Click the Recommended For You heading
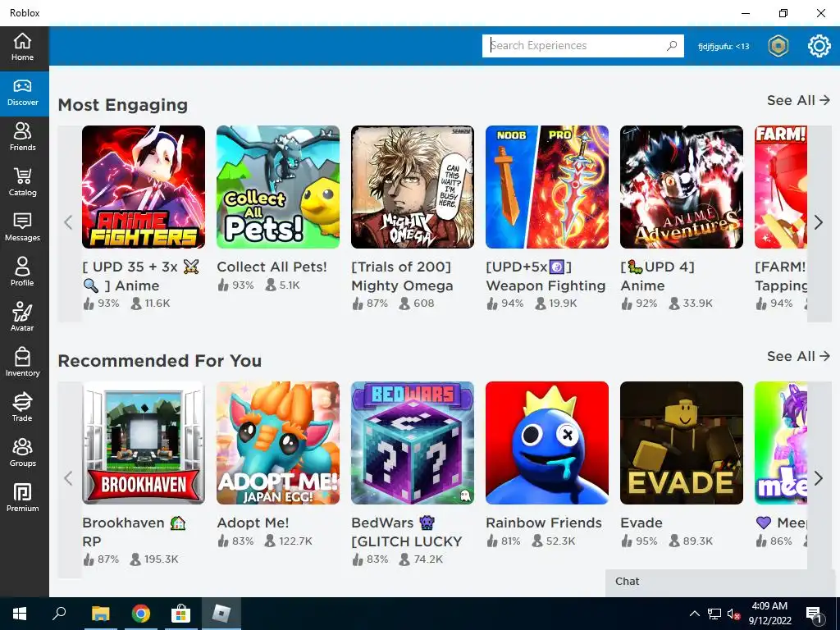 [160, 361]
